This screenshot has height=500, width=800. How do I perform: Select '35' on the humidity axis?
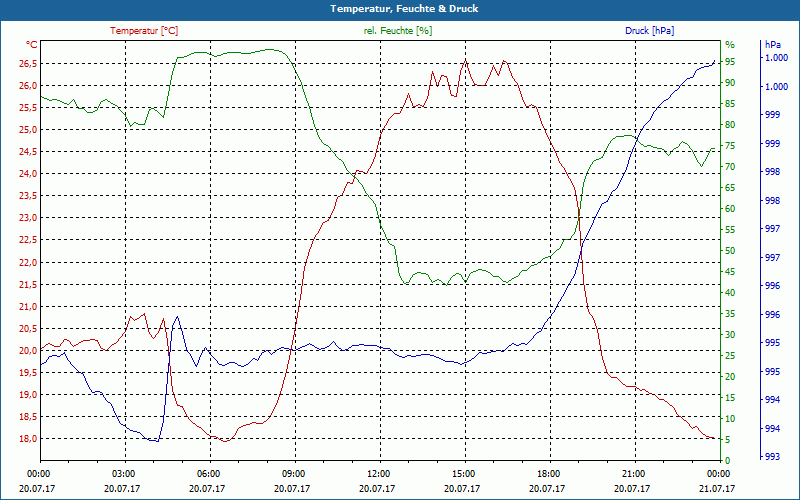pos(730,313)
